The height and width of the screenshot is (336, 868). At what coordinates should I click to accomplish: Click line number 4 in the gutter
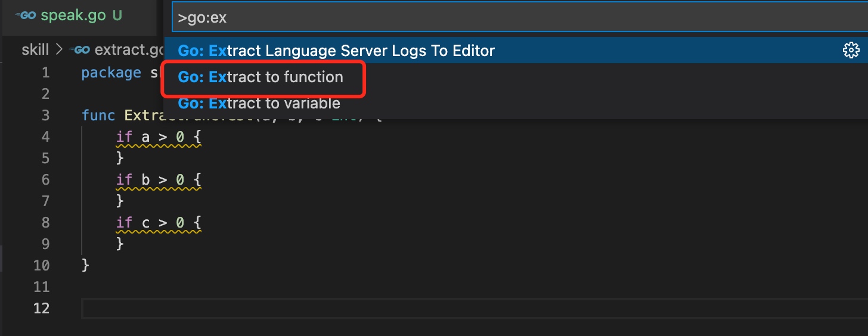pyautogui.click(x=46, y=137)
